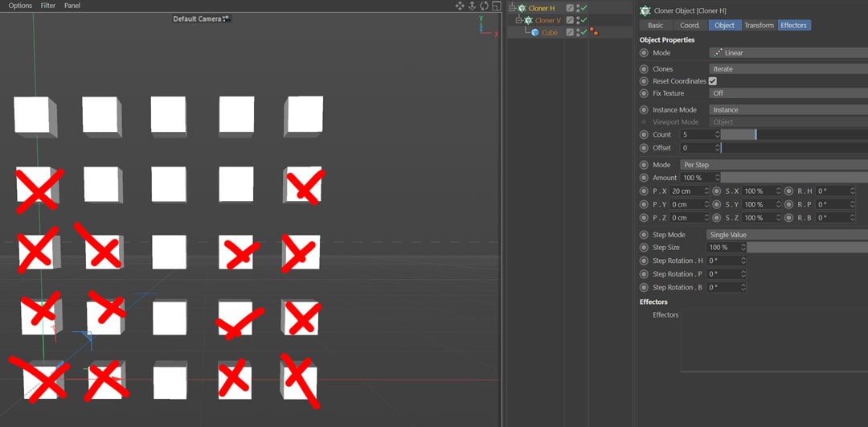Click the Cloner Object header icon in Attributes
The image size is (868, 427).
tap(645, 10)
